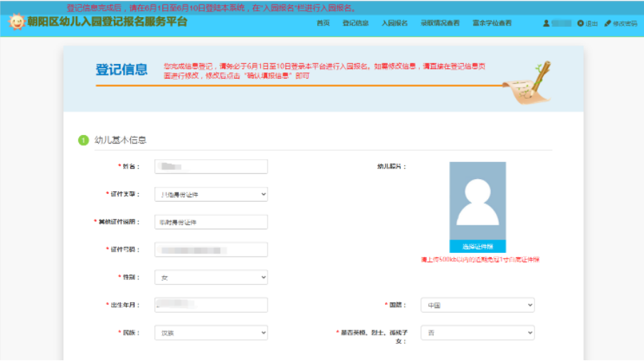
Task: Click the 出生年月 input field
Action: [211, 305]
